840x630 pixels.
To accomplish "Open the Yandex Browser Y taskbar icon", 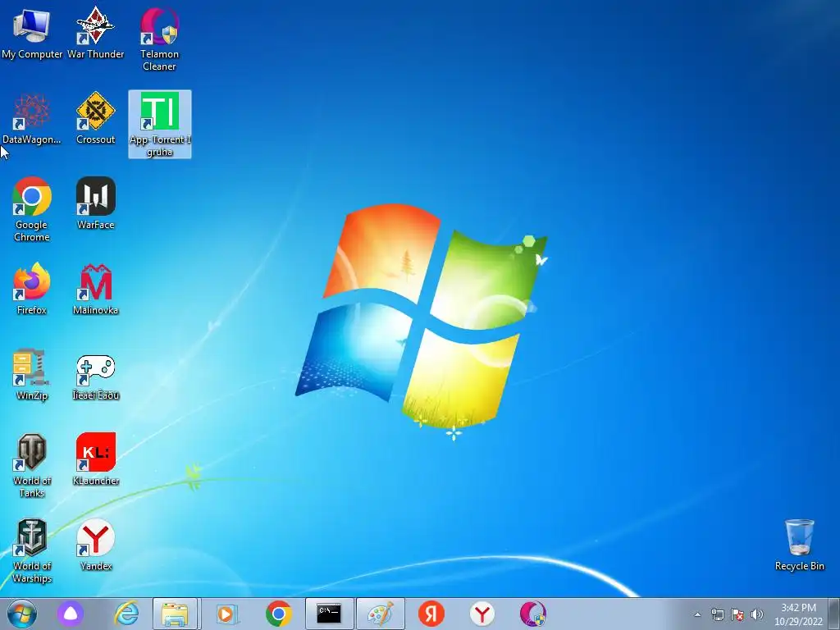I will point(482,614).
